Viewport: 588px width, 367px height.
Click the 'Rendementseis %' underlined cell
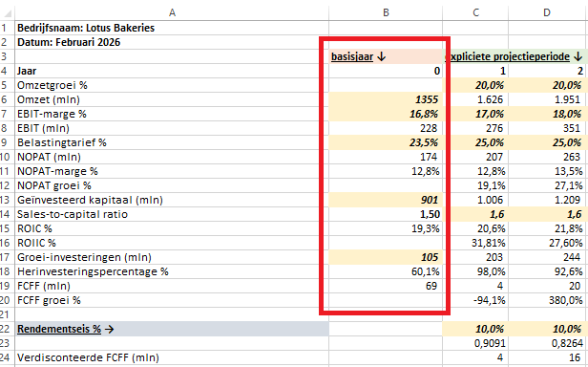172,329
